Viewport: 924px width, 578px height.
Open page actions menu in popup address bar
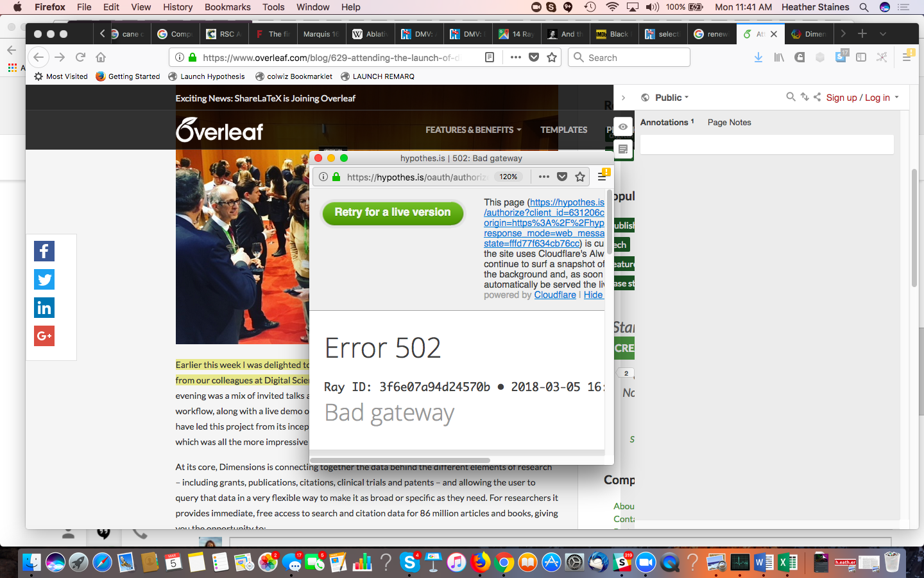coord(544,177)
